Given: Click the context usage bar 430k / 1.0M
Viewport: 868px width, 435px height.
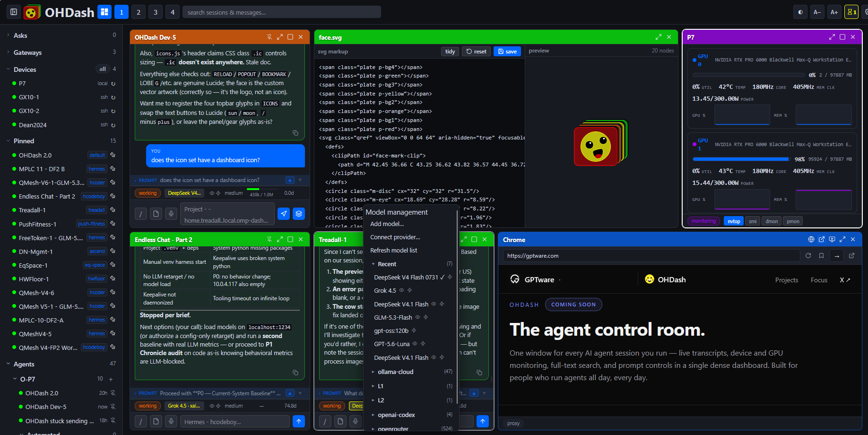Looking at the screenshot, I should 261,192.
